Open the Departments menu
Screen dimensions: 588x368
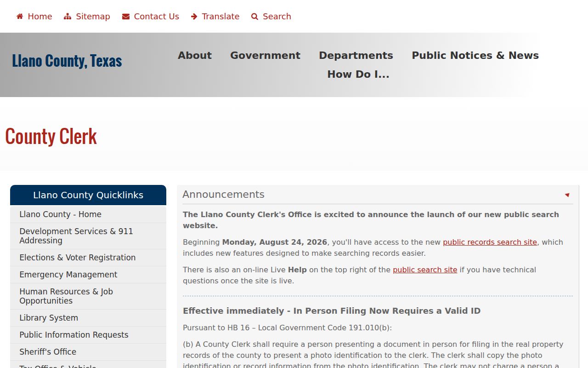(356, 55)
